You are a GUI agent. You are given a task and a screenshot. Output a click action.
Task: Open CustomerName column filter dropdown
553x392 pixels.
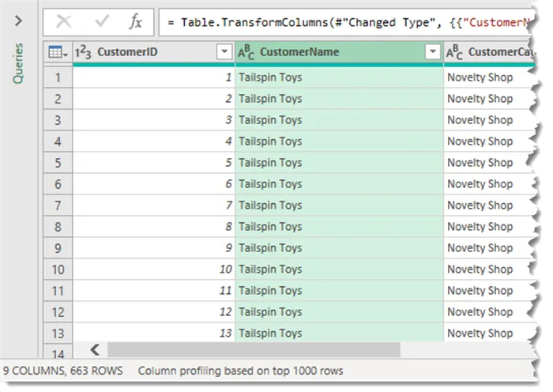point(432,52)
